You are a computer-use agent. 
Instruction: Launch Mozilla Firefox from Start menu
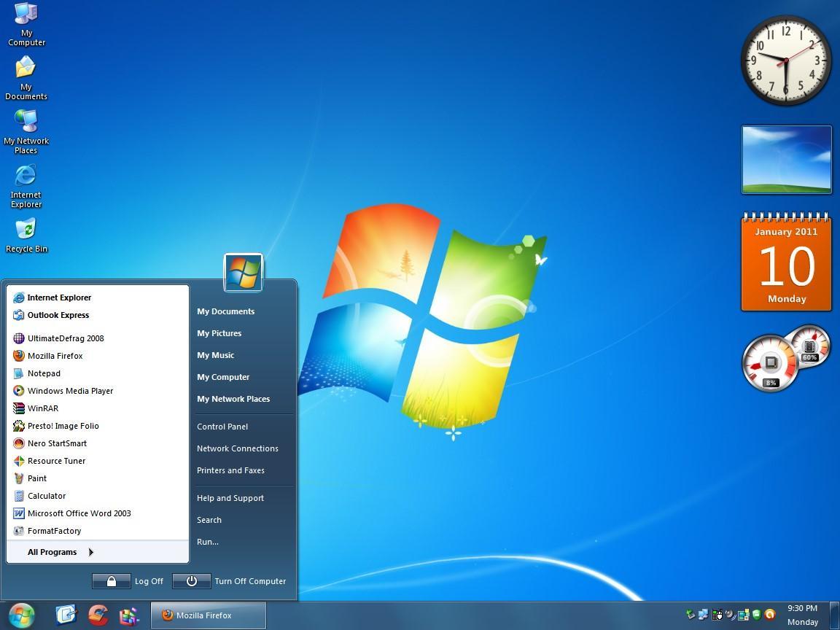(x=55, y=356)
